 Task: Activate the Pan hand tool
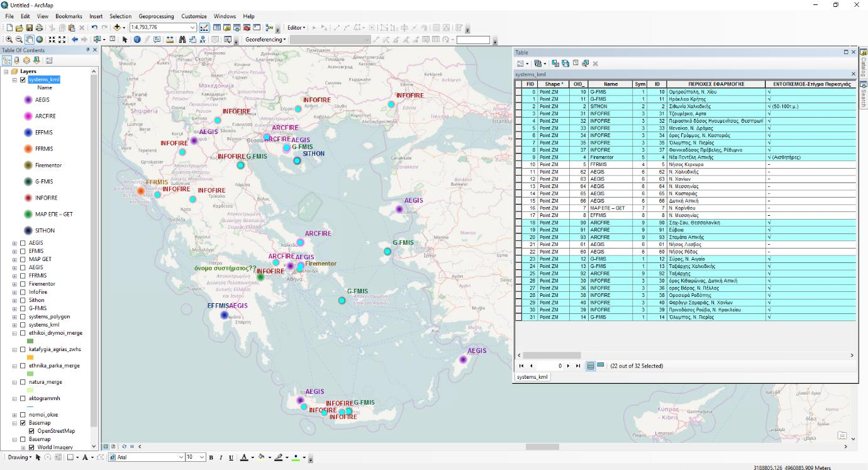click(x=29, y=39)
